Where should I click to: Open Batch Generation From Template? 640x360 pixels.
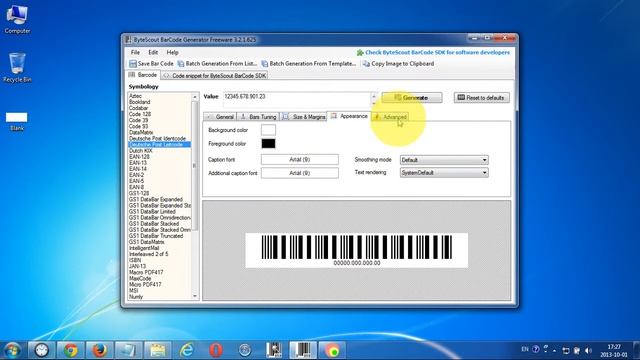309,64
